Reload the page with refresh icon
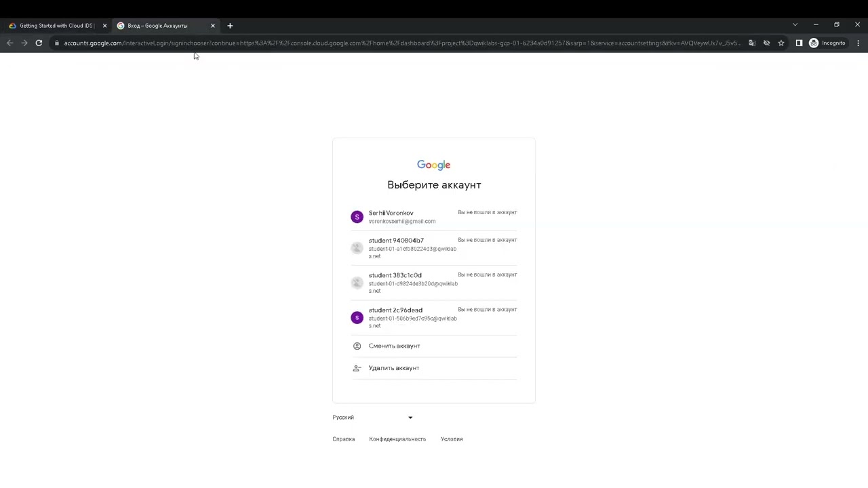 point(39,43)
